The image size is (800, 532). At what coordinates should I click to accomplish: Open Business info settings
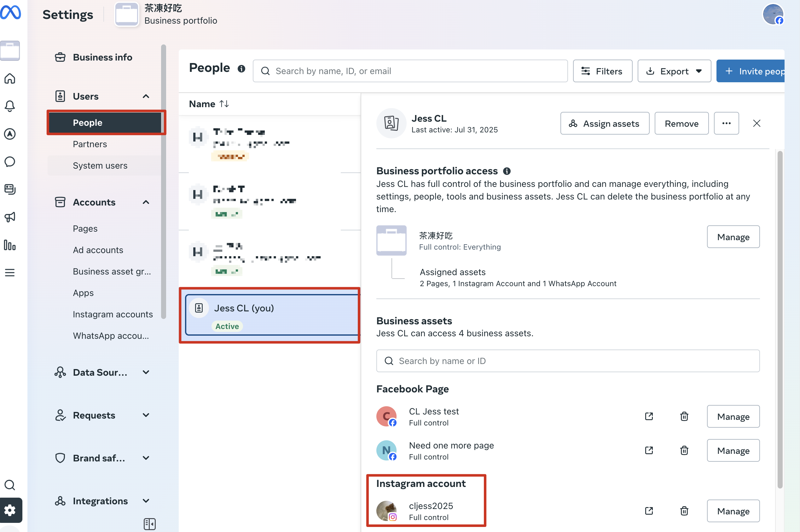[x=102, y=57]
